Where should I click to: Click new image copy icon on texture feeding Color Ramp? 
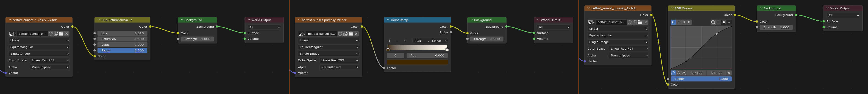point(345,34)
